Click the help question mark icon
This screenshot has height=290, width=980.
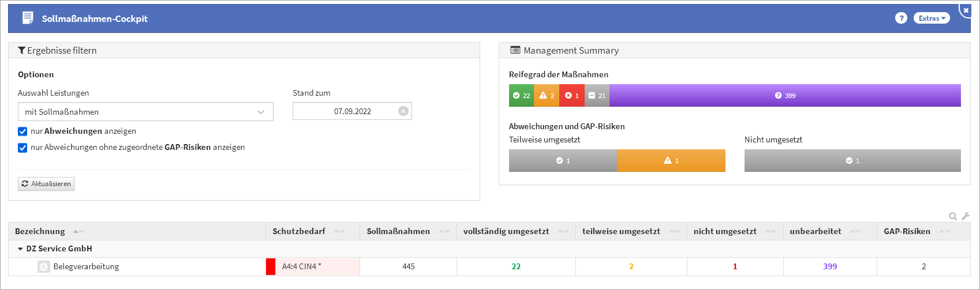(x=900, y=18)
